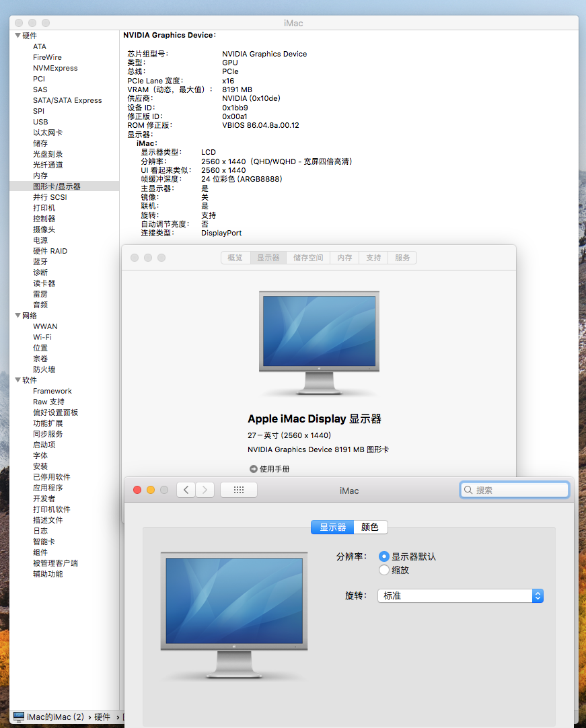Screen dimensions: 586x728
Task: Select PCI in sidebar
Action: 39,79
